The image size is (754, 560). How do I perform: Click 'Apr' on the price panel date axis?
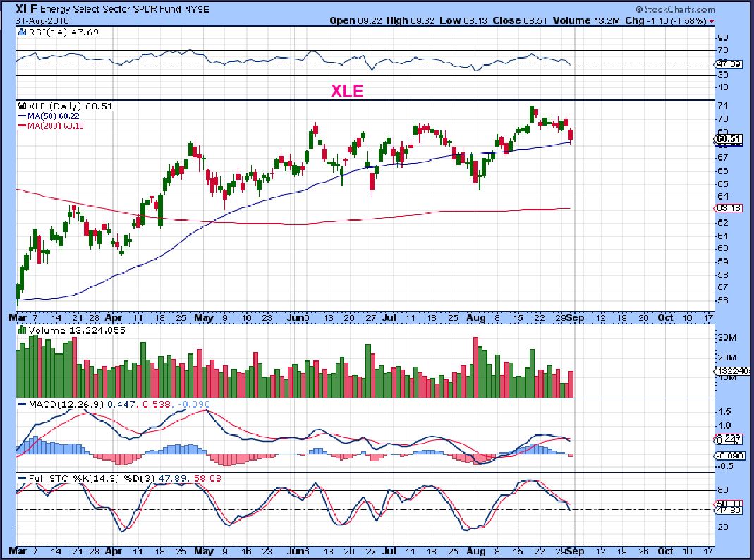pyautogui.click(x=114, y=318)
